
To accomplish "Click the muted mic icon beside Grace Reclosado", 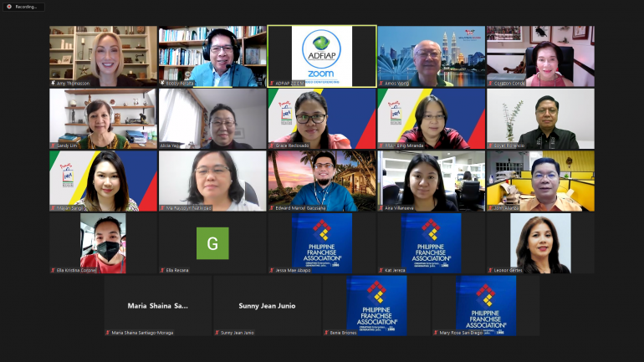I will (x=272, y=145).
